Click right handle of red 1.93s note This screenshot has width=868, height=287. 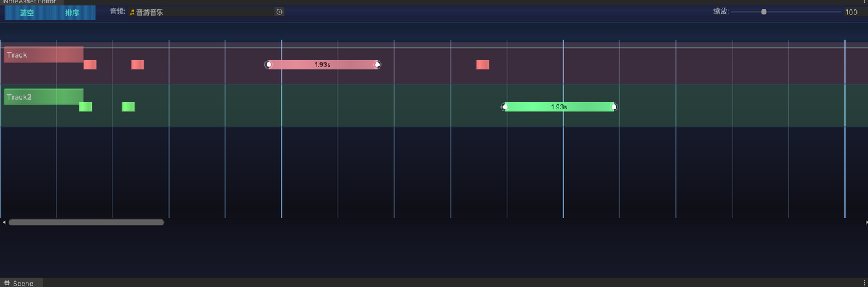[378, 64]
